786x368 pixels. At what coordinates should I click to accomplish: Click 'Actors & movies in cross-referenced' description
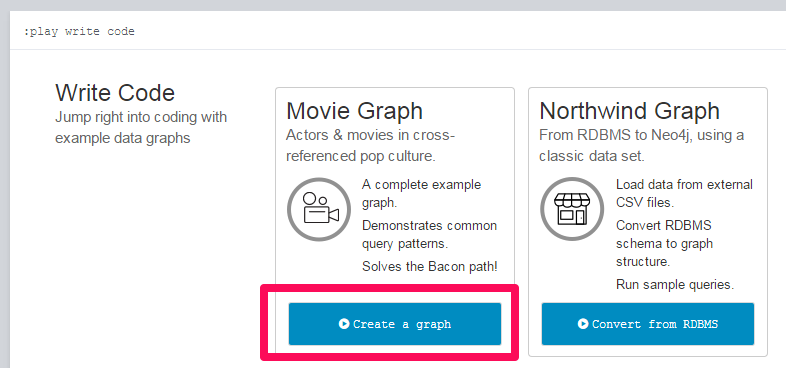click(370, 145)
